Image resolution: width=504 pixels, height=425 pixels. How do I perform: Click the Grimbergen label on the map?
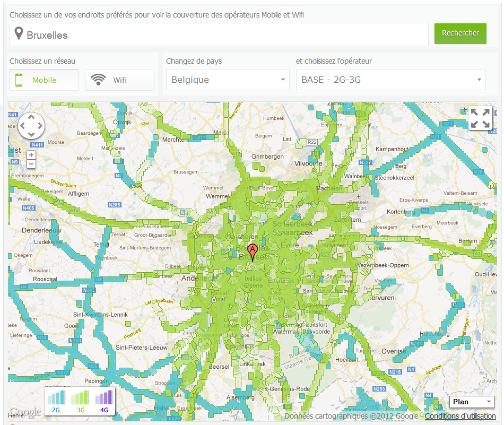pyautogui.click(x=267, y=157)
